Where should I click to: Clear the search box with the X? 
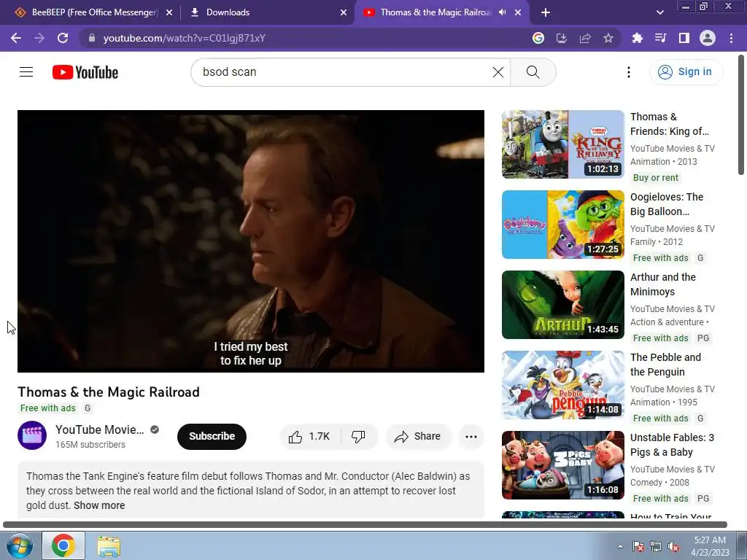pyautogui.click(x=498, y=72)
